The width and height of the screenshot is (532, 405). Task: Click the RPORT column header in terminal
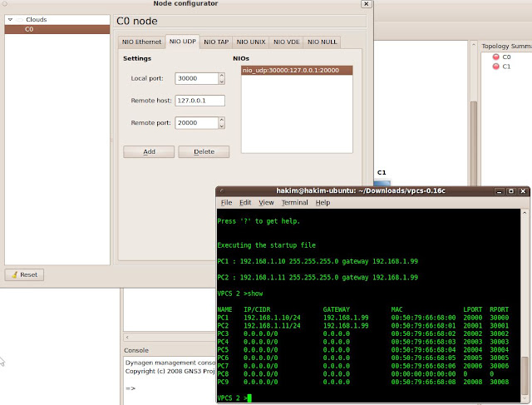[499, 309]
